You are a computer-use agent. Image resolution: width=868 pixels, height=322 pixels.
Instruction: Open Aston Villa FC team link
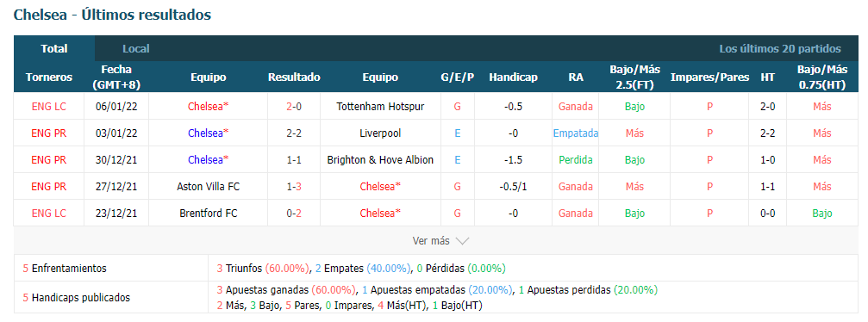point(208,187)
